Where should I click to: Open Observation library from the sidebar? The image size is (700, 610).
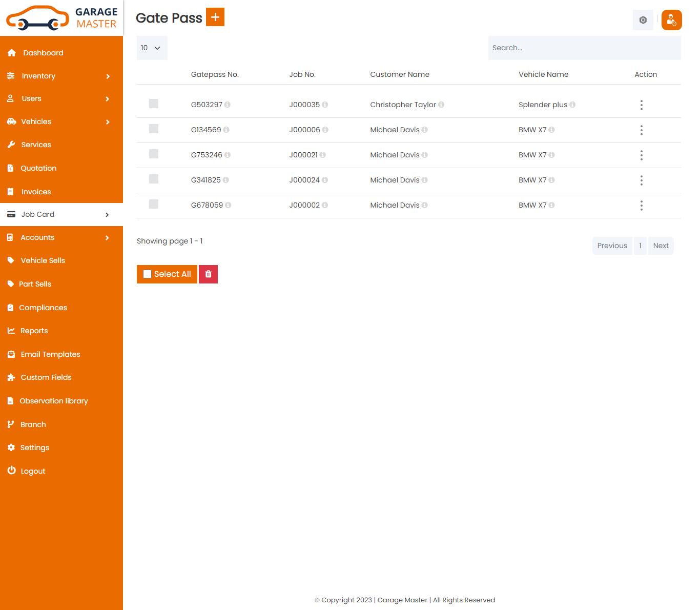tap(53, 401)
